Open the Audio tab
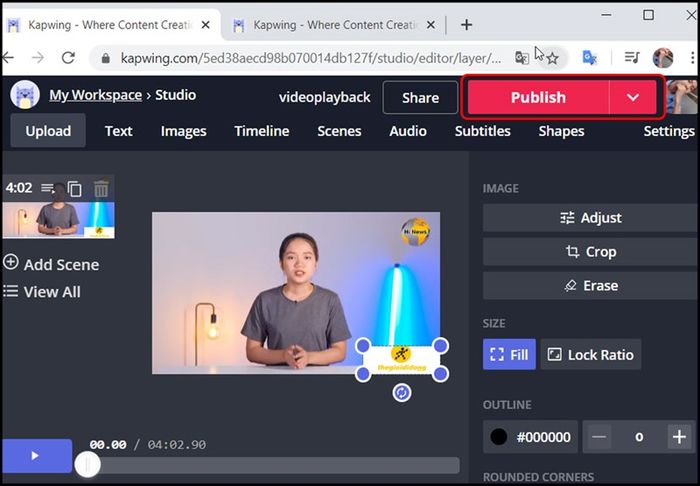The image size is (700, 486). 408,131
